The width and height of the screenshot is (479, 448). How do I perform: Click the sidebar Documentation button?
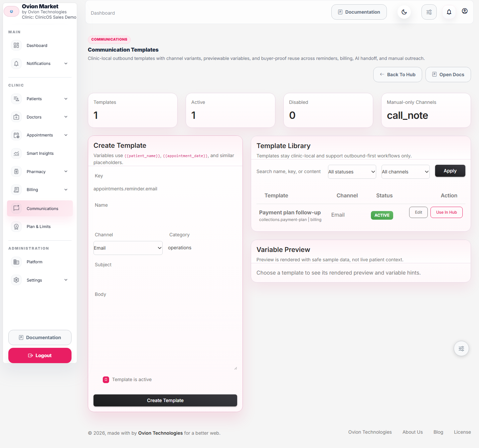point(40,337)
